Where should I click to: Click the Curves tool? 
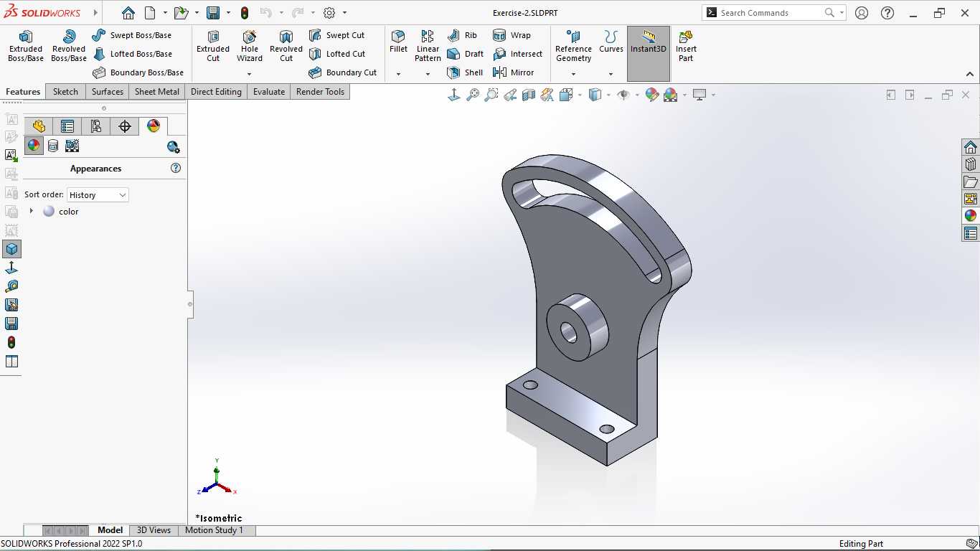point(611,42)
